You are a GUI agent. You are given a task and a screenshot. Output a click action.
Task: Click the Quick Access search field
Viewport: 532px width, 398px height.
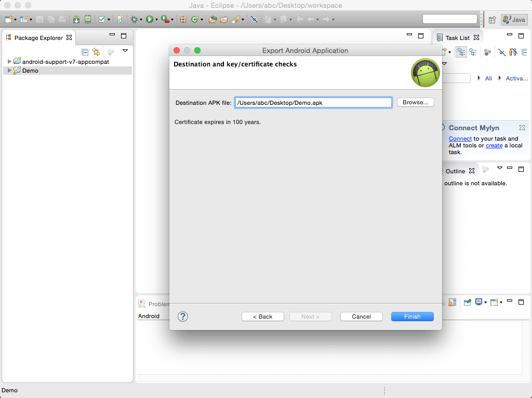tap(450, 19)
